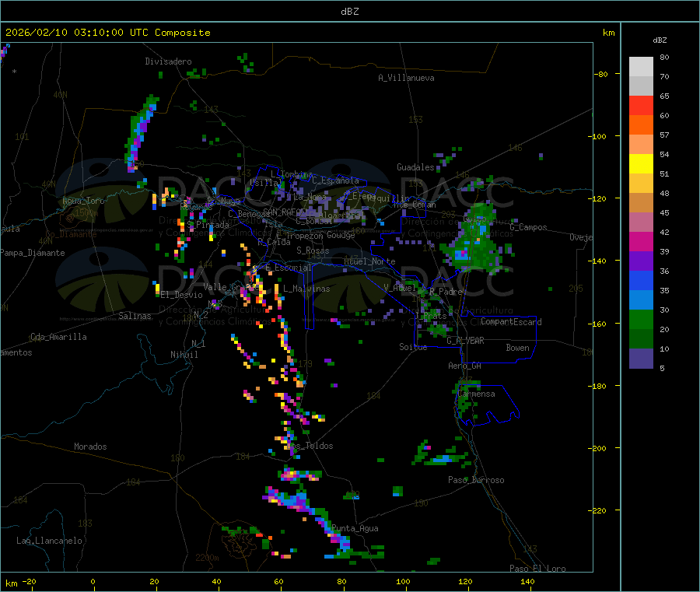Click the Carmensa town label
This screenshot has height=592, width=700.
click(x=476, y=394)
